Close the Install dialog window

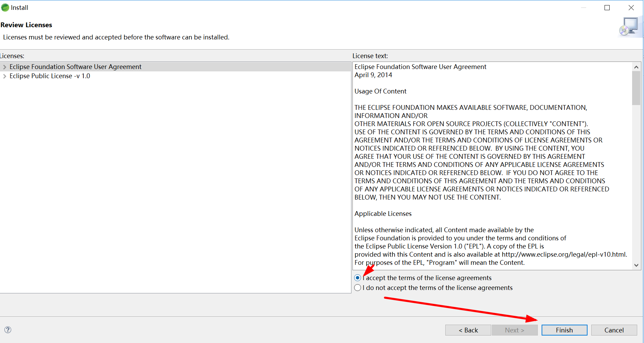tap(631, 7)
